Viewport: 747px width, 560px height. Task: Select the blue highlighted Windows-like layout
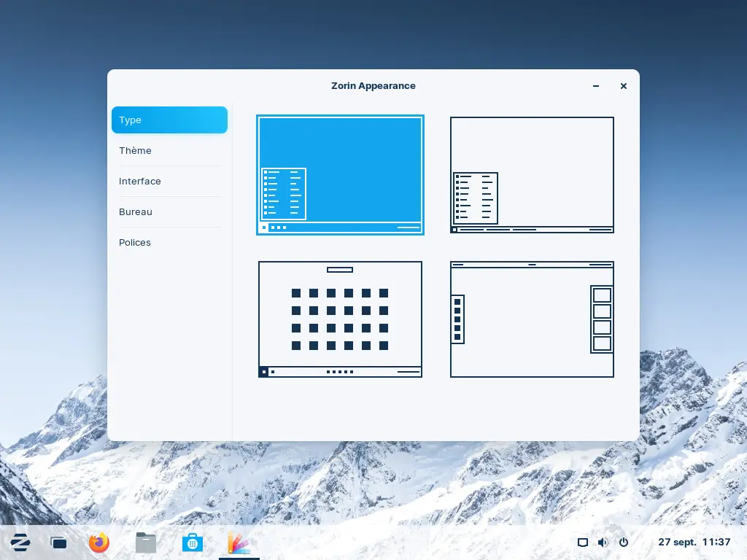[x=340, y=175]
